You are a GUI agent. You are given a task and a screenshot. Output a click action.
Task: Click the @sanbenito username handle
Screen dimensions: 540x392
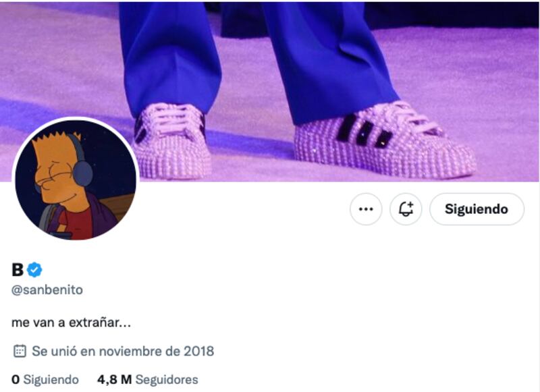(47, 290)
